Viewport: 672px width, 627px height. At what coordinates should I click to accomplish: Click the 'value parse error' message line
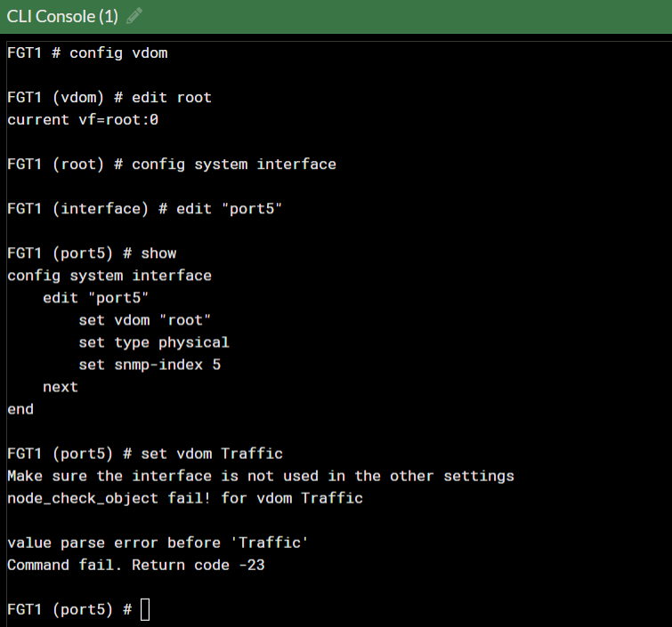tap(158, 543)
